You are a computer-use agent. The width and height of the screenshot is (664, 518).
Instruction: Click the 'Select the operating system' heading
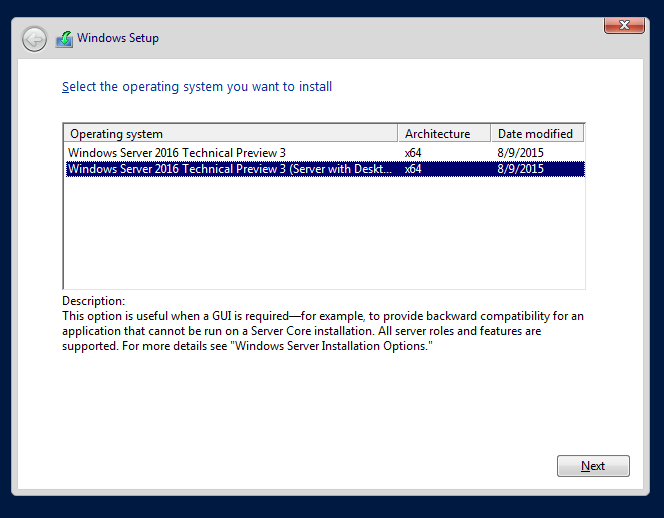197,87
